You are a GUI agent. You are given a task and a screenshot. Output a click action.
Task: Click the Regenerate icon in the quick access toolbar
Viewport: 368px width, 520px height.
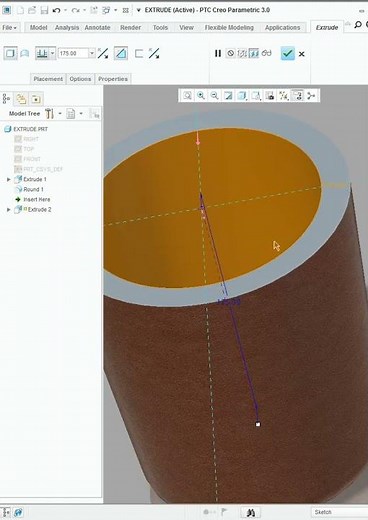(94, 10)
